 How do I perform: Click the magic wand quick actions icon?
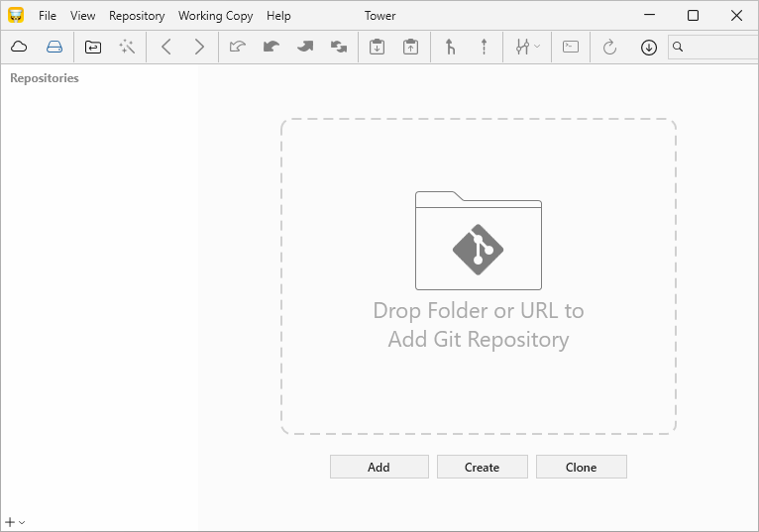pos(127,47)
